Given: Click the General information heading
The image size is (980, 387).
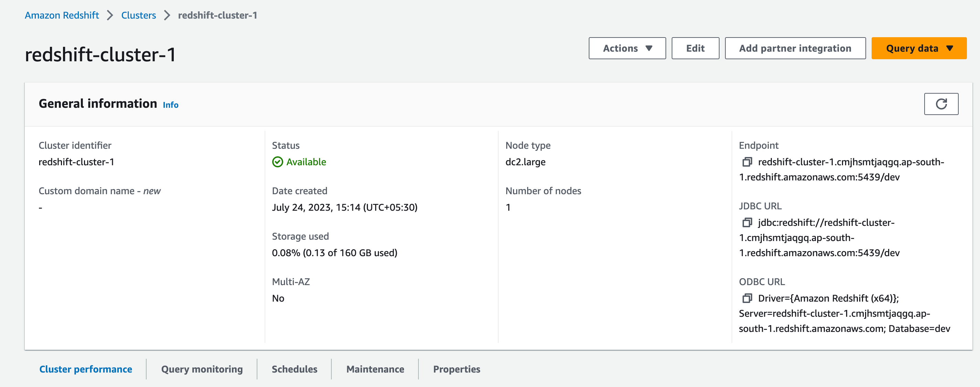Looking at the screenshot, I should pyautogui.click(x=98, y=104).
